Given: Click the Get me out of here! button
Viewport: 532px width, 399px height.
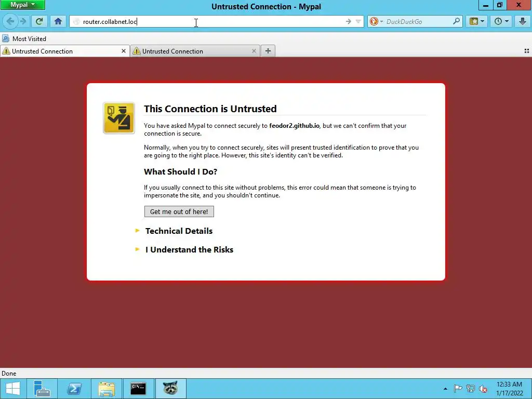Looking at the screenshot, I should tap(179, 211).
